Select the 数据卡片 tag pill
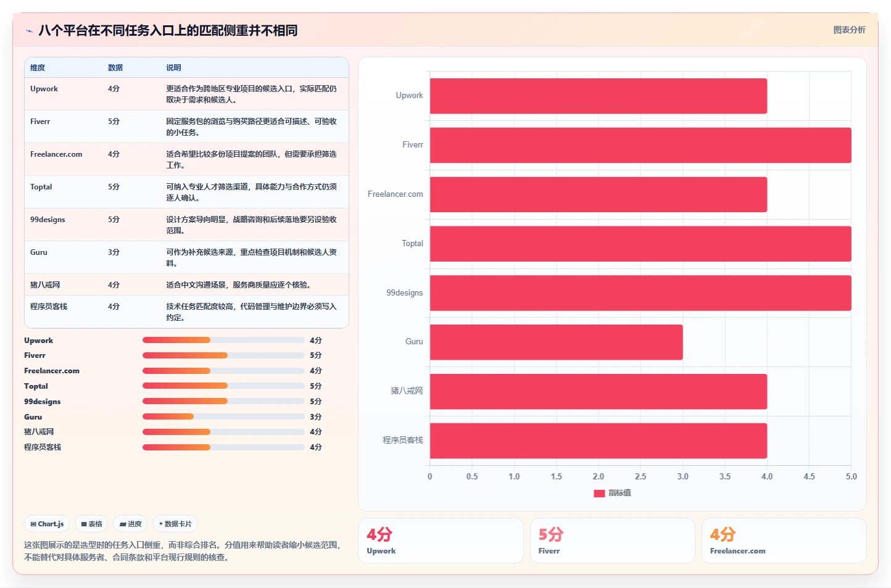Image resolution: width=891 pixels, height=588 pixels. click(175, 524)
